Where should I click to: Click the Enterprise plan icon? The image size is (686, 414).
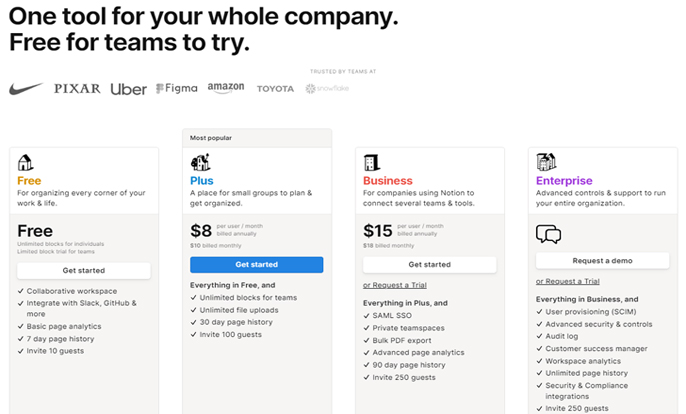point(546,162)
